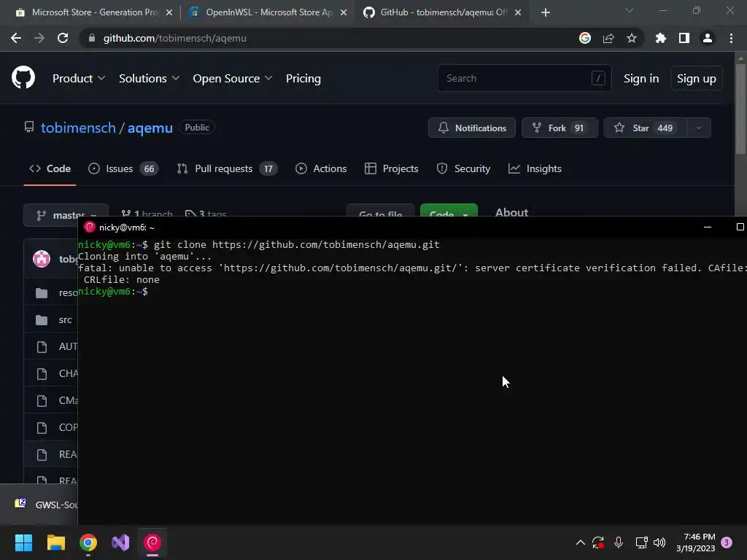This screenshot has height=560, width=747.
Task: Click the Go to file button
Action: click(x=380, y=212)
